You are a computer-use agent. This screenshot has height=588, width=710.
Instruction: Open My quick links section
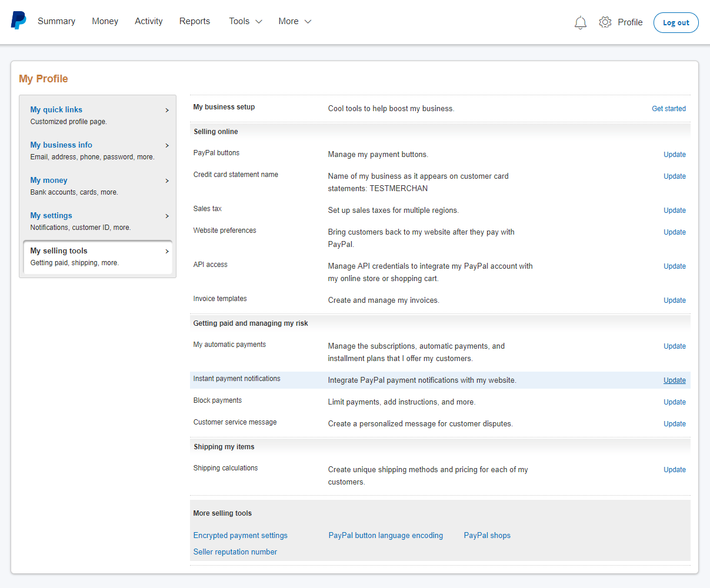click(x=98, y=115)
